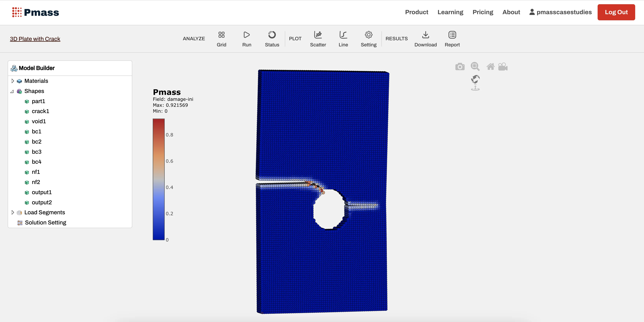This screenshot has height=322, width=644.
Task: Select the bc1 shape
Action: [x=36, y=131]
